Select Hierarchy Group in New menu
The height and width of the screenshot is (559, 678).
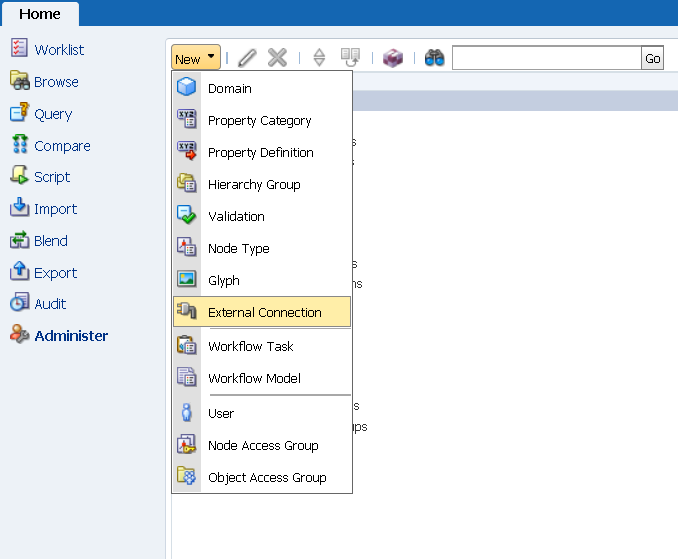254,185
